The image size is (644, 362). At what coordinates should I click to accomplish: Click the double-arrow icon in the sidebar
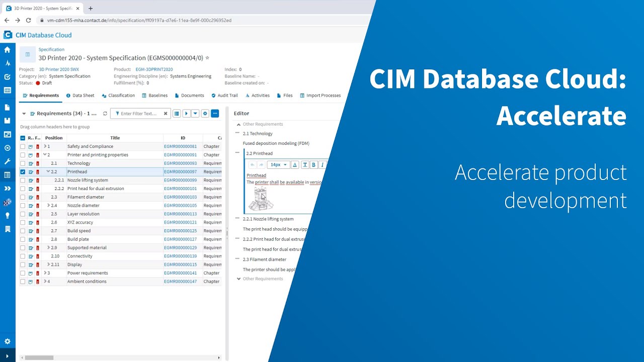(x=7, y=189)
